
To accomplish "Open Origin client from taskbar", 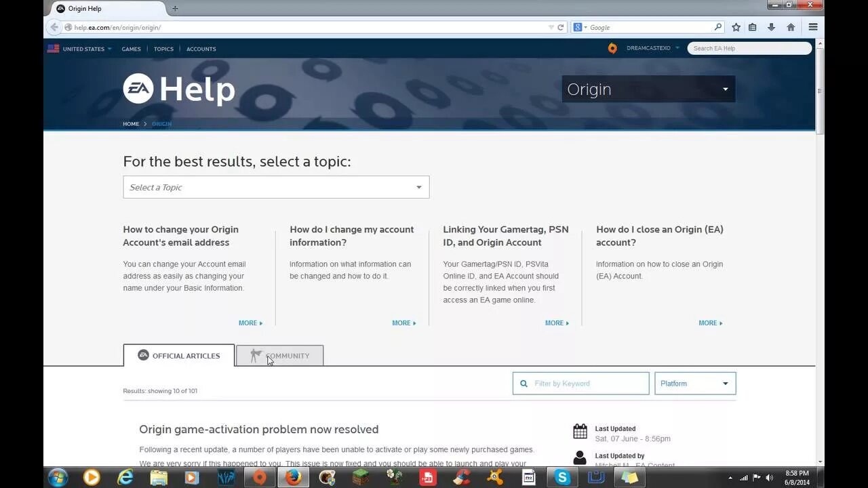I will (x=260, y=477).
